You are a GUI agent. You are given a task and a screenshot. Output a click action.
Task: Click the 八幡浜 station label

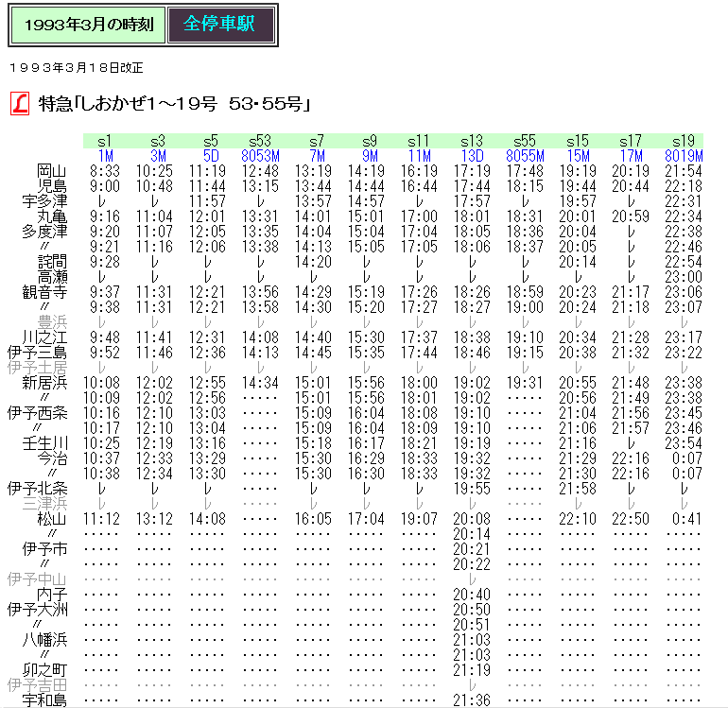44,639
